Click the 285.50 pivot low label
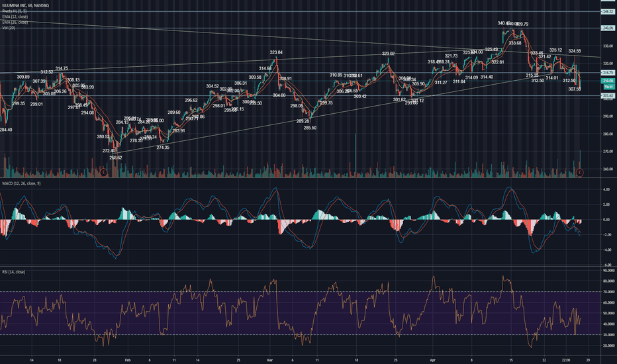 click(x=310, y=128)
